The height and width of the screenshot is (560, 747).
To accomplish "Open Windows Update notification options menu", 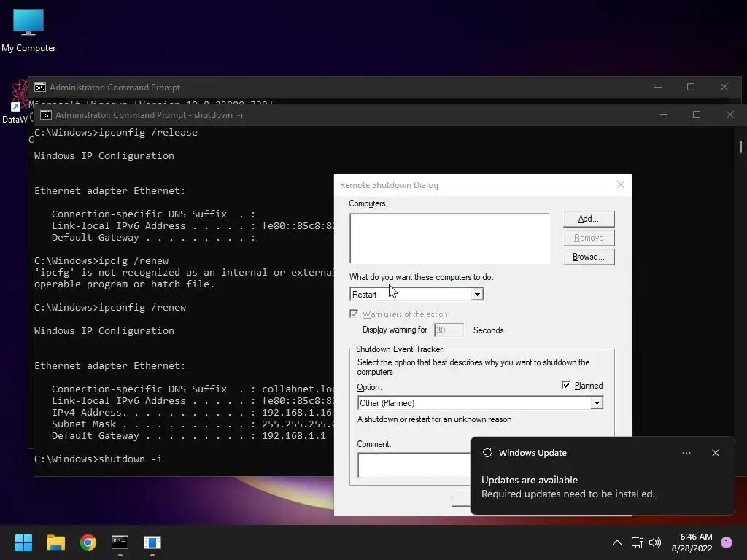I will (x=686, y=453).
